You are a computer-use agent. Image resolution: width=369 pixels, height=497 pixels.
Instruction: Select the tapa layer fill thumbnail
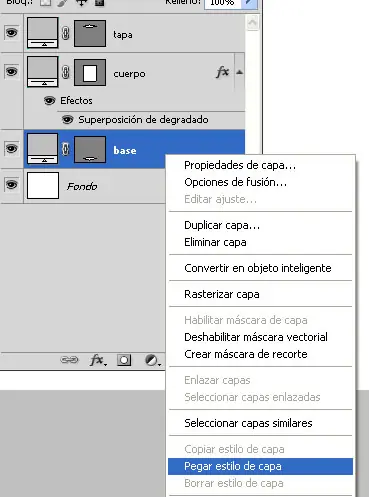point(43,33)
